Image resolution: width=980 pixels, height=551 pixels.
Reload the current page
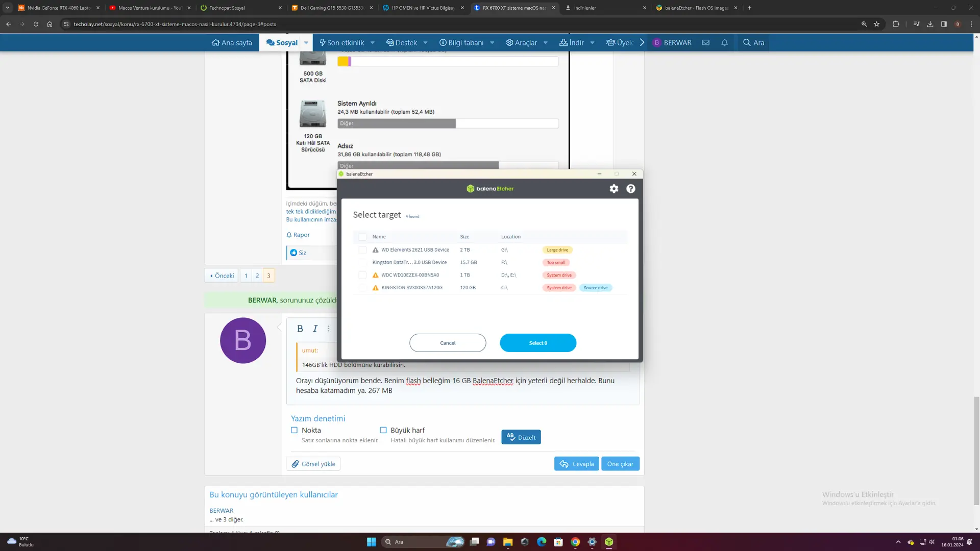point(36,24)
